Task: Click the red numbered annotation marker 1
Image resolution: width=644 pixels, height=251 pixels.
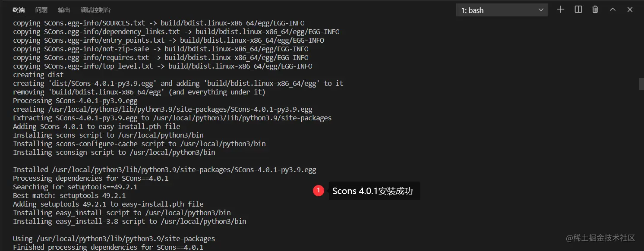Action: [x=319, y=191]
